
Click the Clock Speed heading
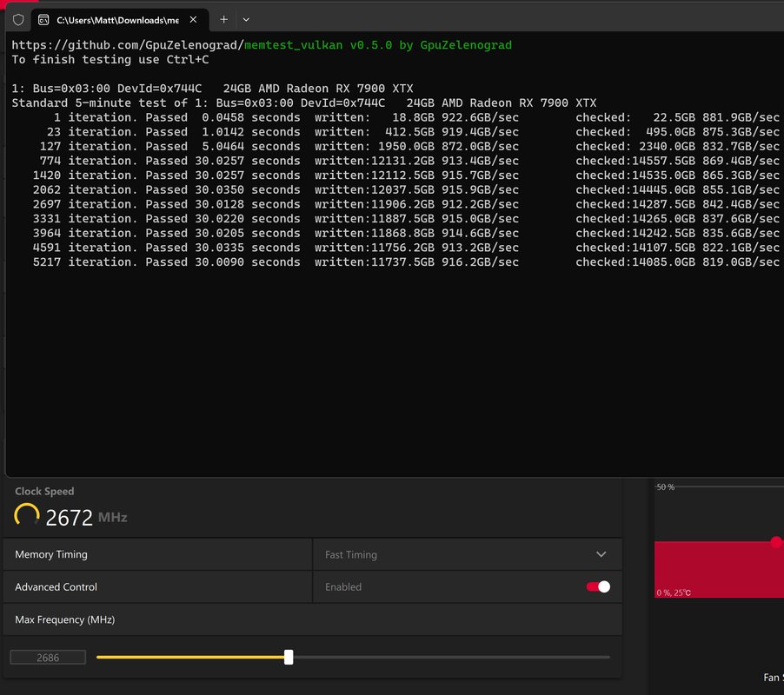[44, 491]
